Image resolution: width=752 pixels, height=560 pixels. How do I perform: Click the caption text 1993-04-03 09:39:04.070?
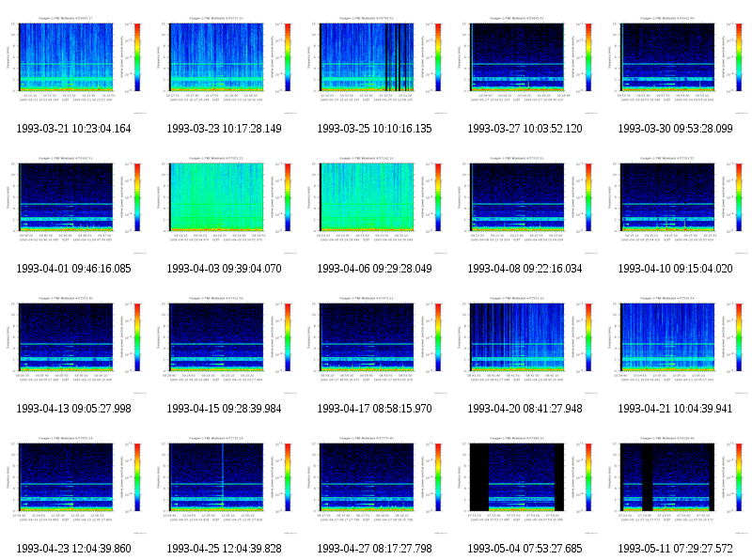coord(224,269)
